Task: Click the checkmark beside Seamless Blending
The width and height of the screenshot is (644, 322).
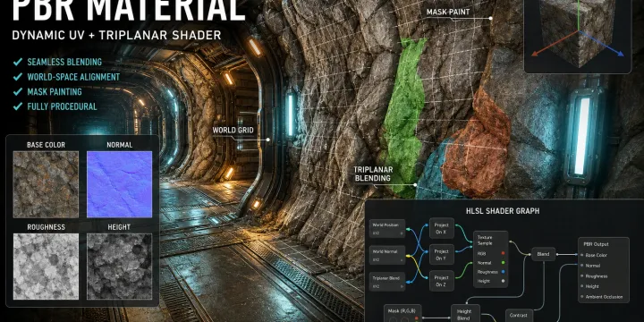Action: 18,62
